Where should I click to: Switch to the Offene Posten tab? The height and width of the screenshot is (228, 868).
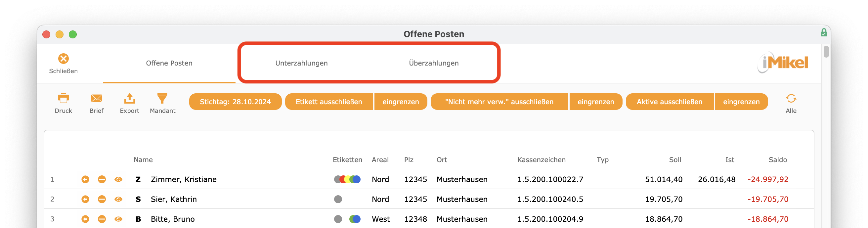pos(169,64)
